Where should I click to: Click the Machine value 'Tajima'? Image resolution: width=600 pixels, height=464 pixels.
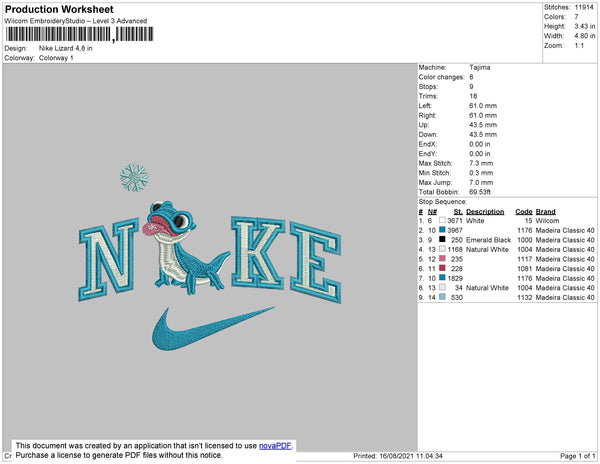tap(480, 67)
